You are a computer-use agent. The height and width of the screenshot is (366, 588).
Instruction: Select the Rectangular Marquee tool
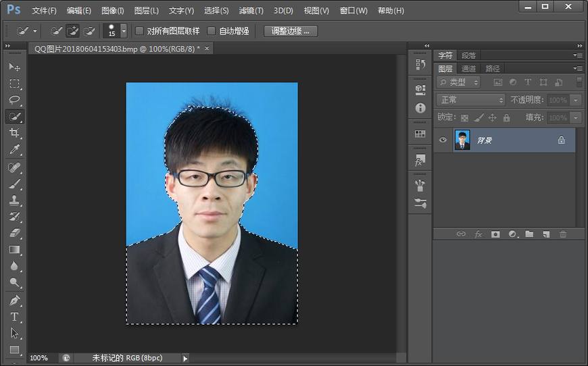tap(15, 84)
